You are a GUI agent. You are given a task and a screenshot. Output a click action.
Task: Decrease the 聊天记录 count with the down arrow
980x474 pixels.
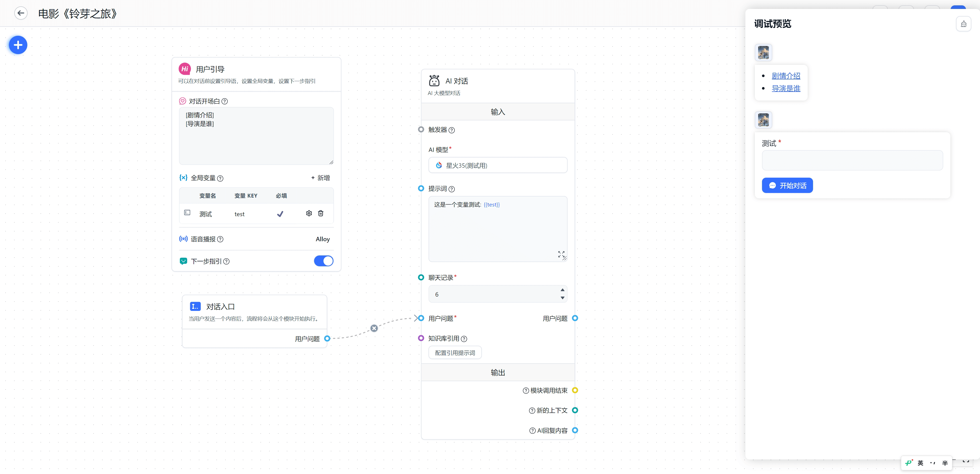[x=562, y=298]
